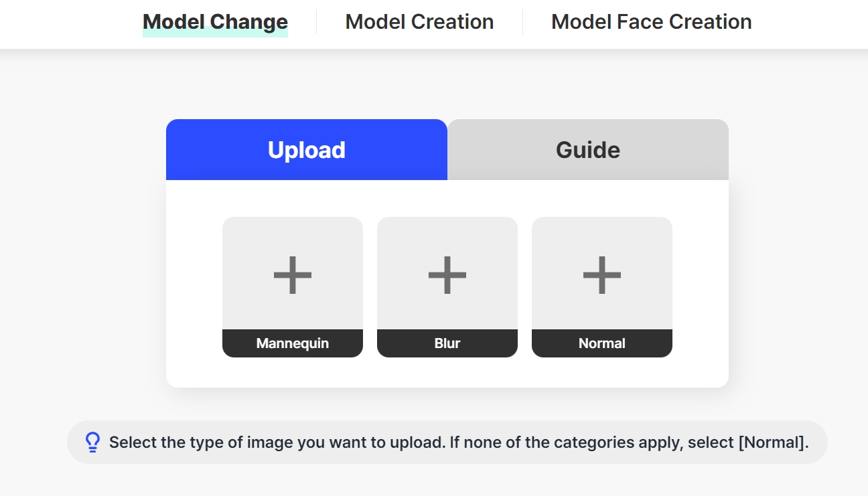Click the word Guide in the gray header
Image resolution: width=868 pixels, height=496 pixels.
[588, 150]
